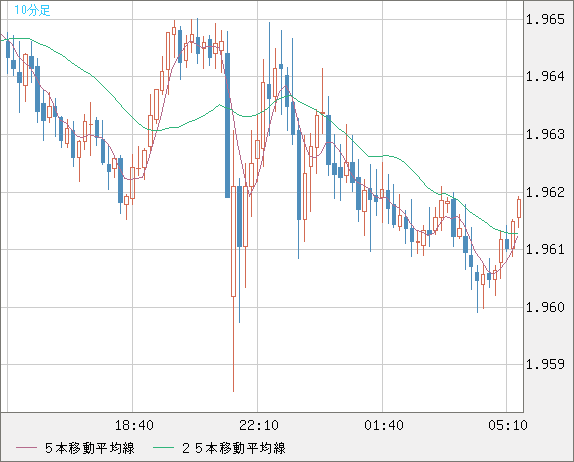Click the 1.965 price axis label
The width and height of the screenshot is (574, 462).
[545, 19]
